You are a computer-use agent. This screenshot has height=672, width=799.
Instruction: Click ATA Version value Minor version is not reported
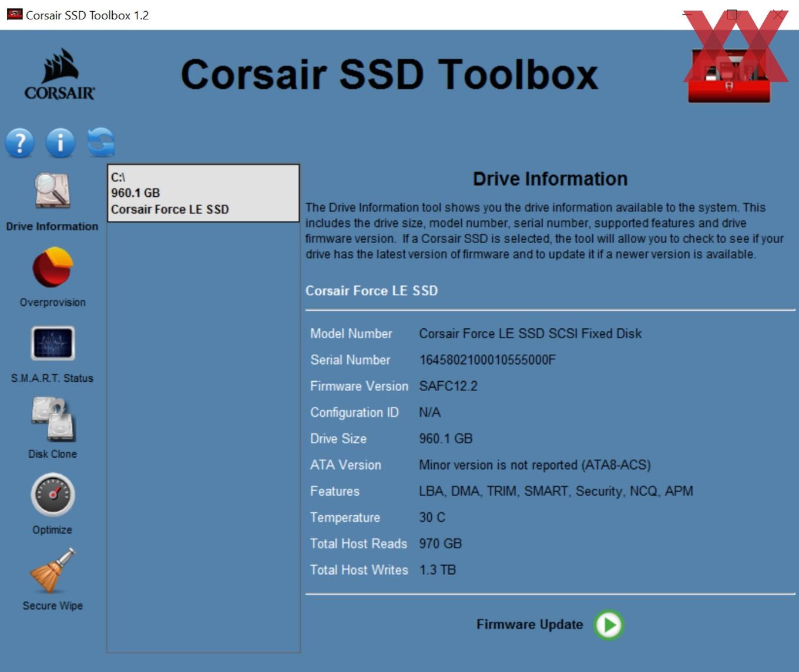click(x=535, y=465)
